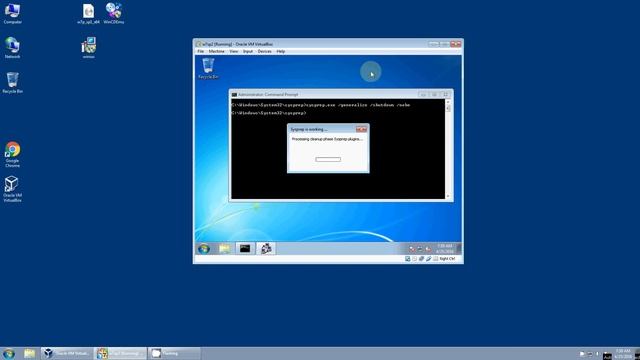Click the Processing cleanup phase message text
Screen dimensions: 640x360
click(327, 139)
